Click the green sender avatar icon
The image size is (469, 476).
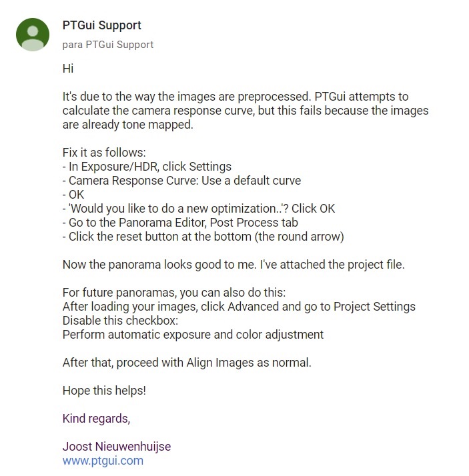[x=33, y=35]
